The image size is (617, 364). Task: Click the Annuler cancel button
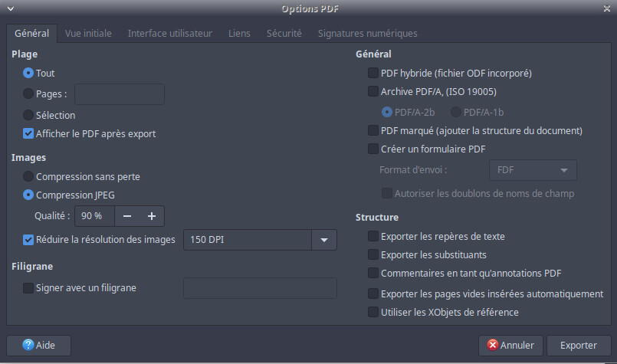511,345
